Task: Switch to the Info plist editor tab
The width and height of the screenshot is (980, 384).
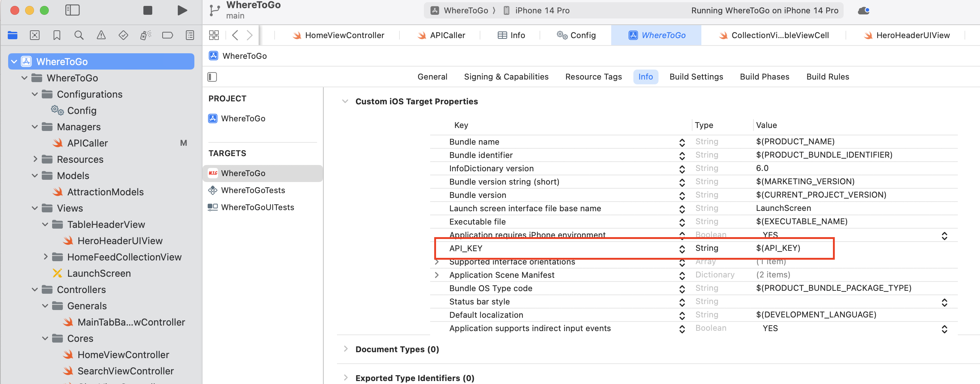Action: (511, 36)
